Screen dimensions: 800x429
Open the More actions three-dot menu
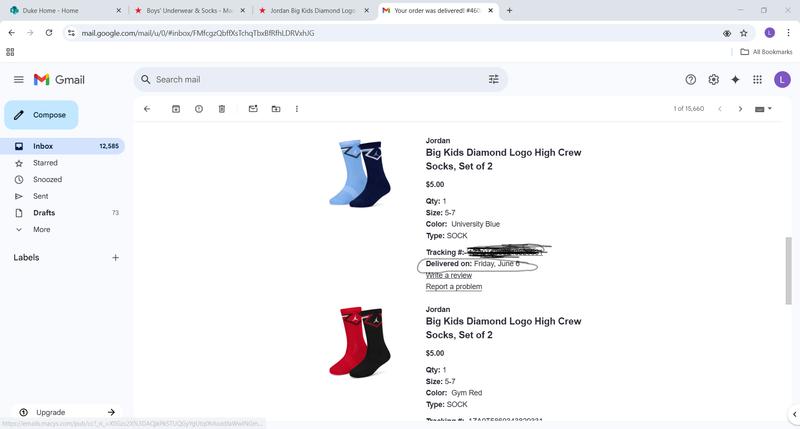tap(296, 109)
